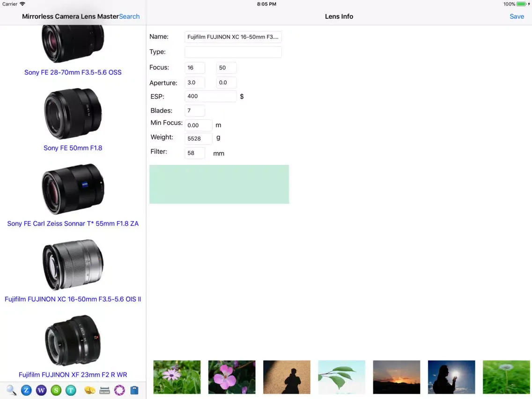Image resolution: width=532 pixels, height=399 pixels.
Task: Open the sunset sky sample photo
Action: pos(397,377)
